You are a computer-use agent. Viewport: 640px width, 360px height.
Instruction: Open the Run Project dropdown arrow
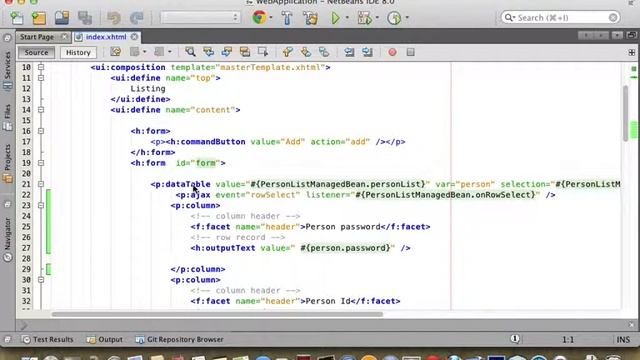click(x=347, y=18)
